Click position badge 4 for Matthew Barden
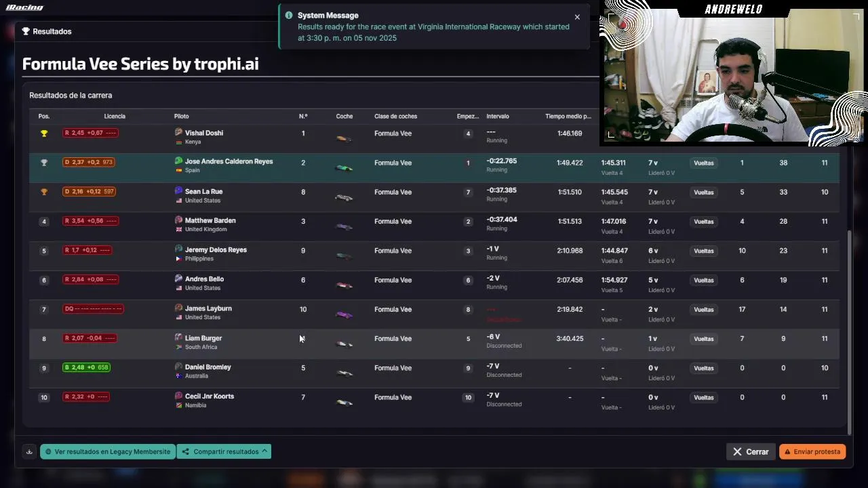Screen dimensions: 868x488 click(x=44, y=222)
